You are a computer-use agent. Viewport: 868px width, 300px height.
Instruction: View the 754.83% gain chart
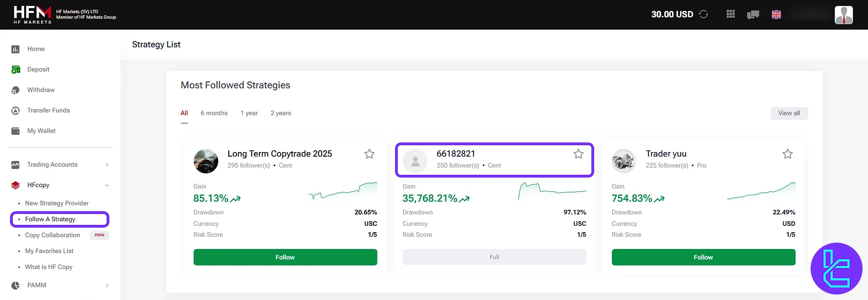(x=761, y=191)
